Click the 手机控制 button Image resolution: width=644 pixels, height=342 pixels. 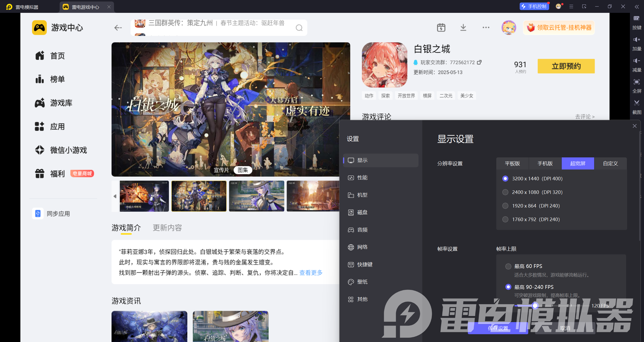click(534, 6)
